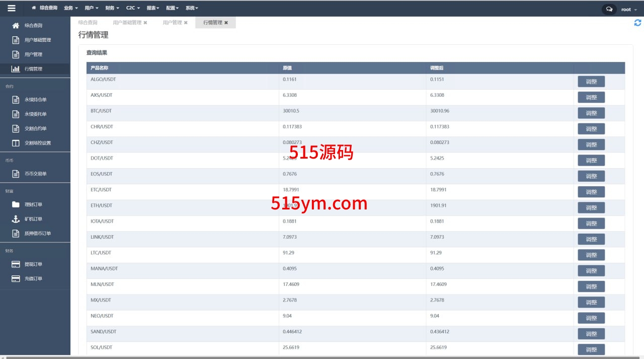The width and height of the screenshot is (644, 359).
Task: Click the columns icon for 交割场控设置
Action: 16,143
